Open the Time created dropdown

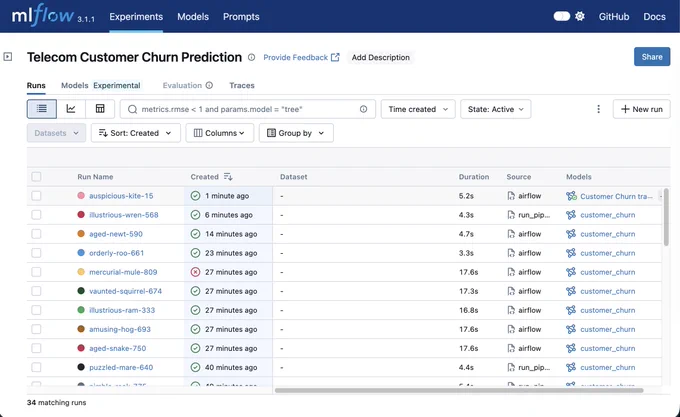(418, 109)
